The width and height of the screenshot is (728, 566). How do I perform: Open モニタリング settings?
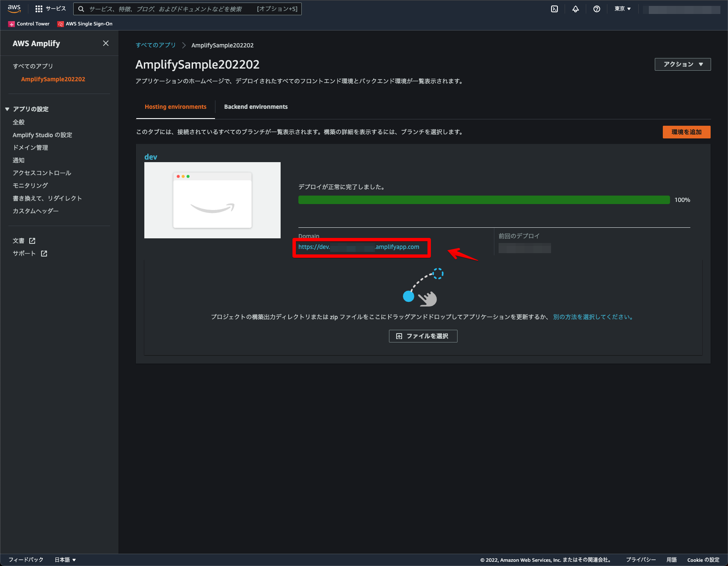click(30, 185)
